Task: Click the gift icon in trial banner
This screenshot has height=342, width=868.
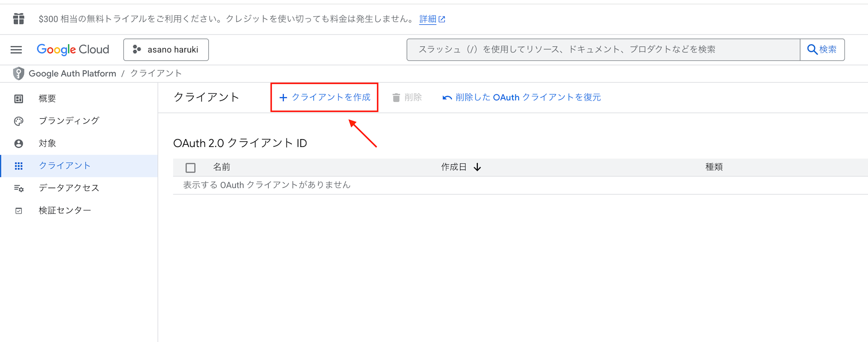Action: point(19,19)
